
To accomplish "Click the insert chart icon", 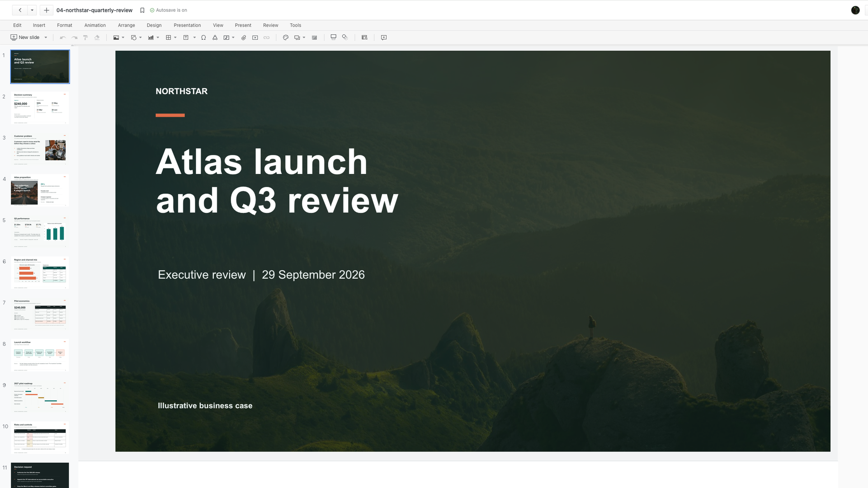I will (x=151, y=38).
